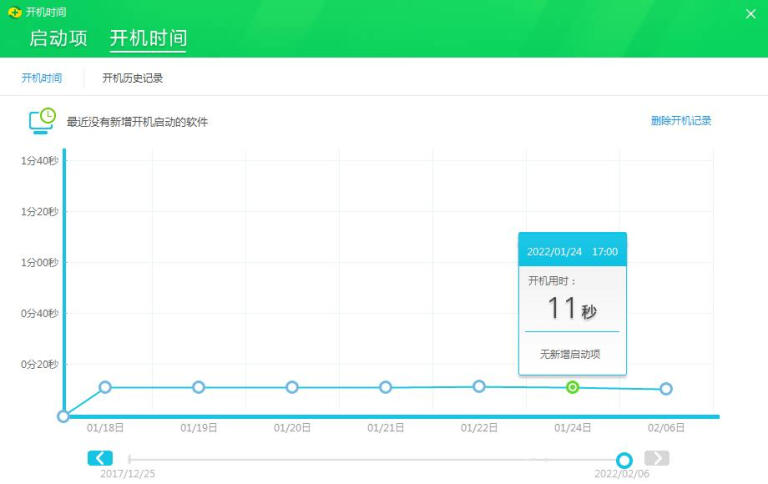Click the 01/24日 axis date label

click(572, 428)
